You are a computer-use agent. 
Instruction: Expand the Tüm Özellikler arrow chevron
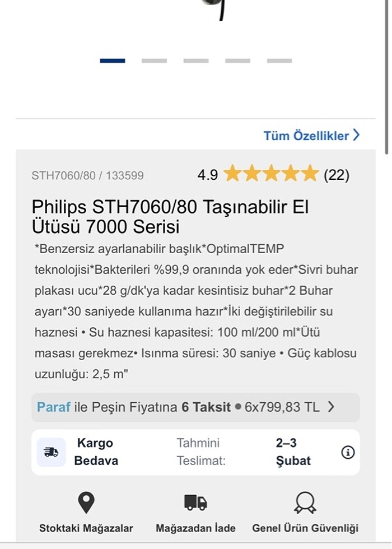(x=356, y=135)
